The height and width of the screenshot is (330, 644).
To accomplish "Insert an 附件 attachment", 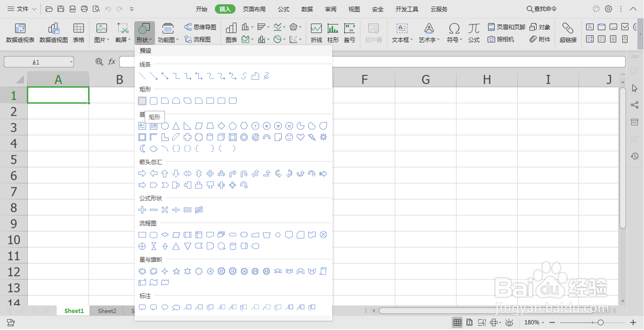I will (x=540, y=40).
